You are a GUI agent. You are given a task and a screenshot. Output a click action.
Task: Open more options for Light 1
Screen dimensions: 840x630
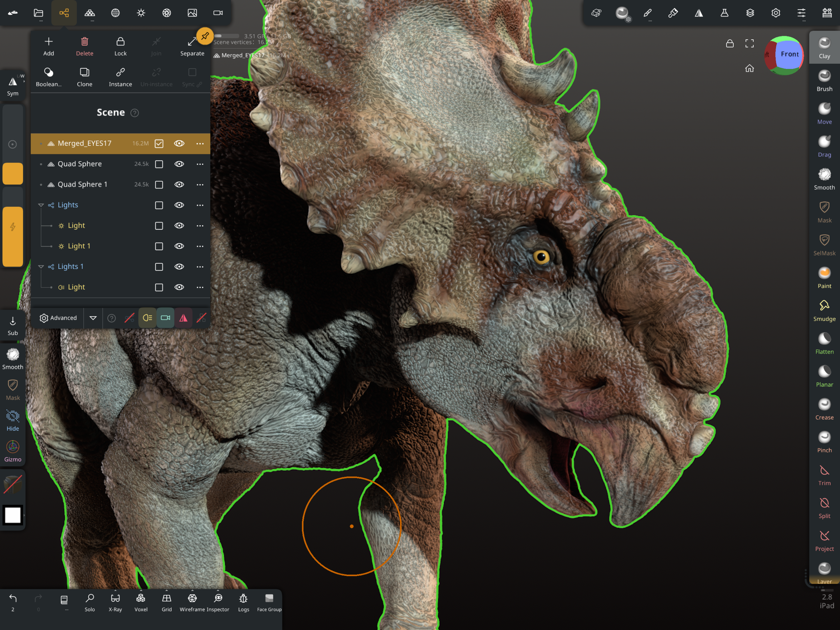click(x=200, y=246)
